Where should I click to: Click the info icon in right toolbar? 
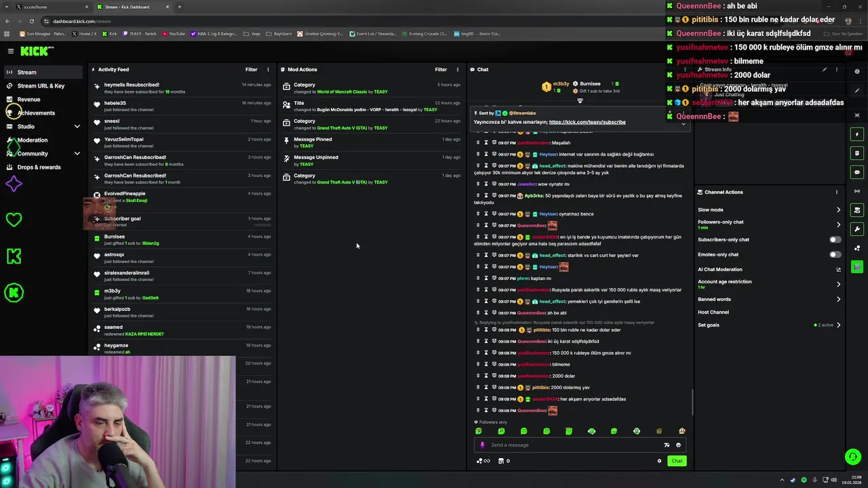(x=857, y=72)
